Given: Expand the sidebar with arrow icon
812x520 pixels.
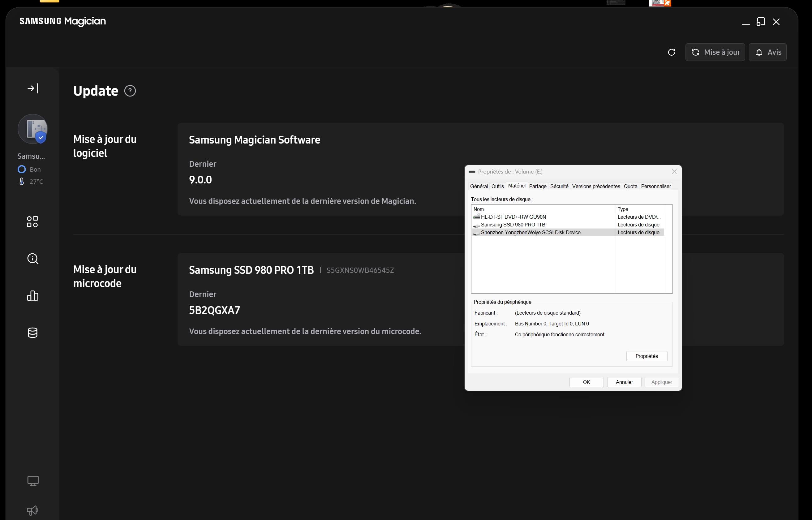Looking at the screenshot, I should pos(32,88).
